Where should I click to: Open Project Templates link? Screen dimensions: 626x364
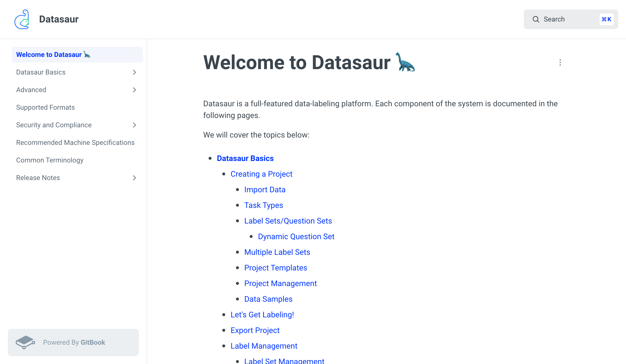coord(276,268)
